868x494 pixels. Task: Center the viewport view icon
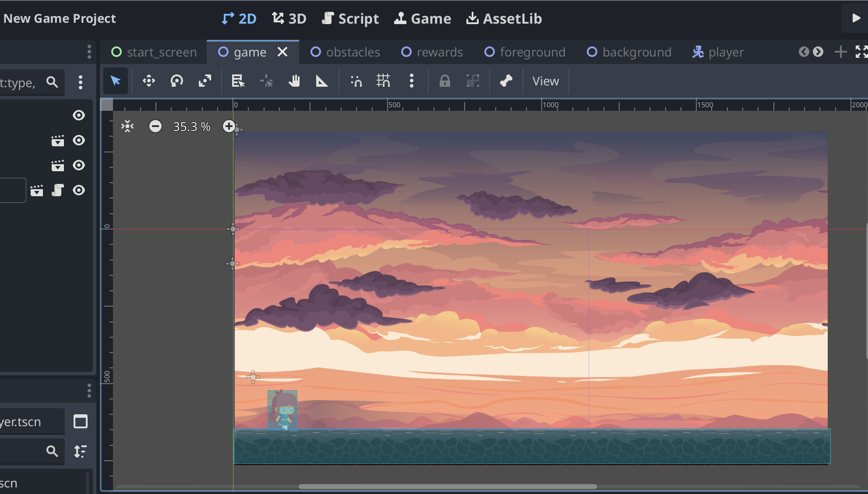[127, 127]
